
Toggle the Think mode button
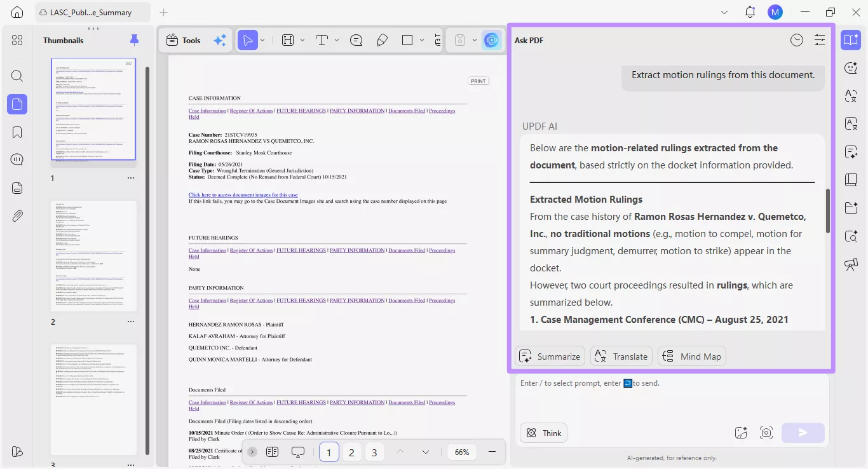543,433
